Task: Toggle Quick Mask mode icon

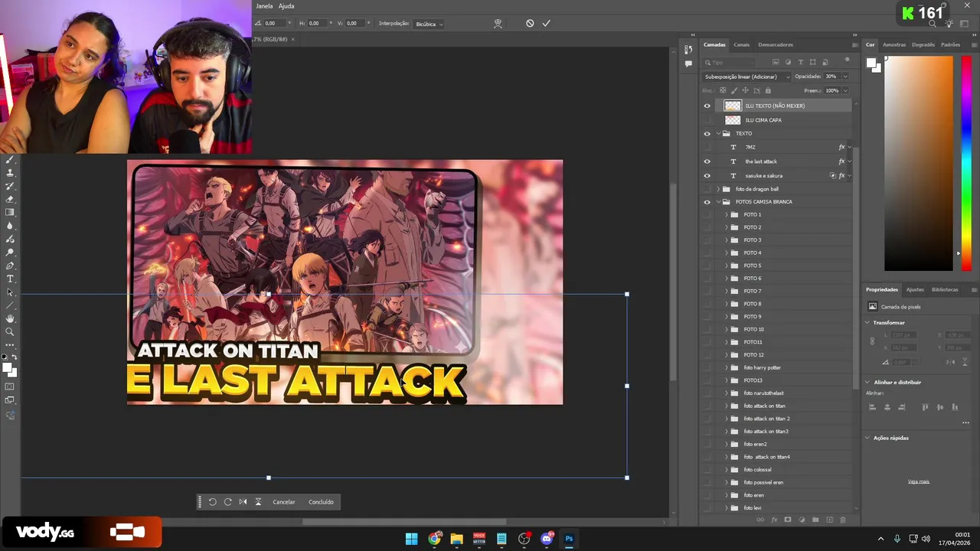Action: pyautogui.click(x=10, y=386)
